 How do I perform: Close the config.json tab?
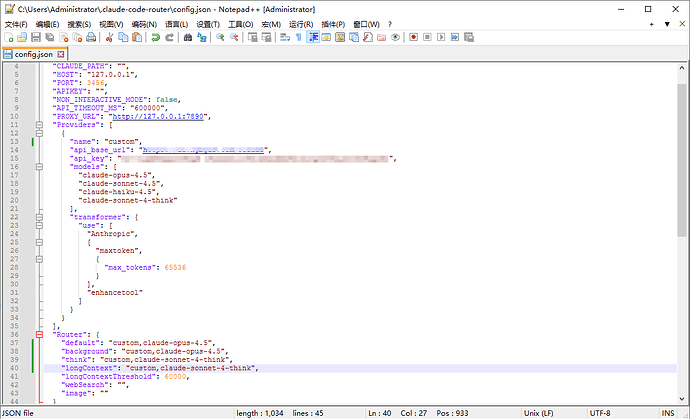61,54
